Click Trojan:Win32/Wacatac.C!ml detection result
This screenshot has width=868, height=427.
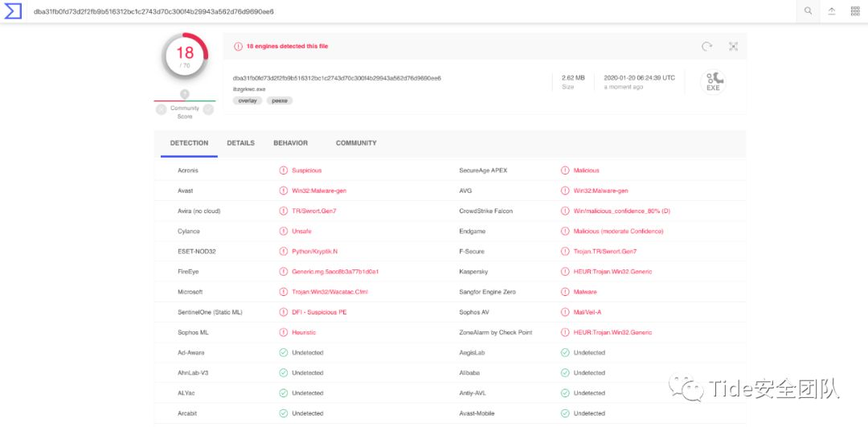click(330, 292)
